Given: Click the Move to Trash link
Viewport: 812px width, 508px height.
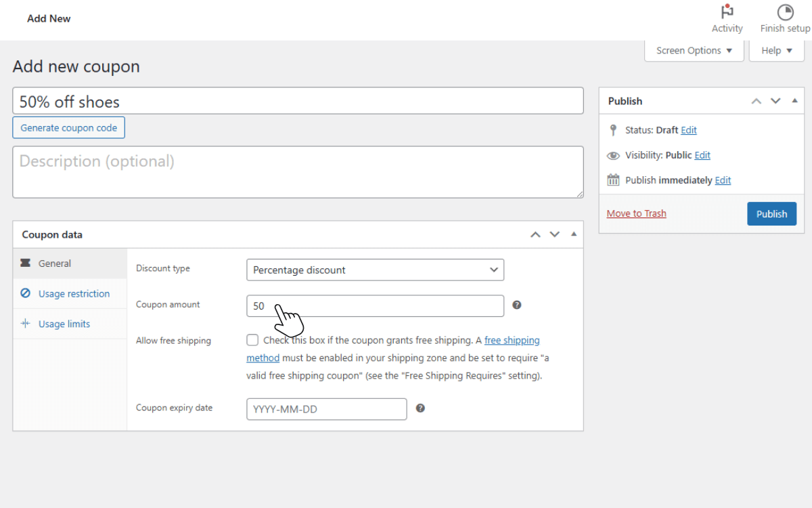Looking at the screenshot, I should (636, 213).
